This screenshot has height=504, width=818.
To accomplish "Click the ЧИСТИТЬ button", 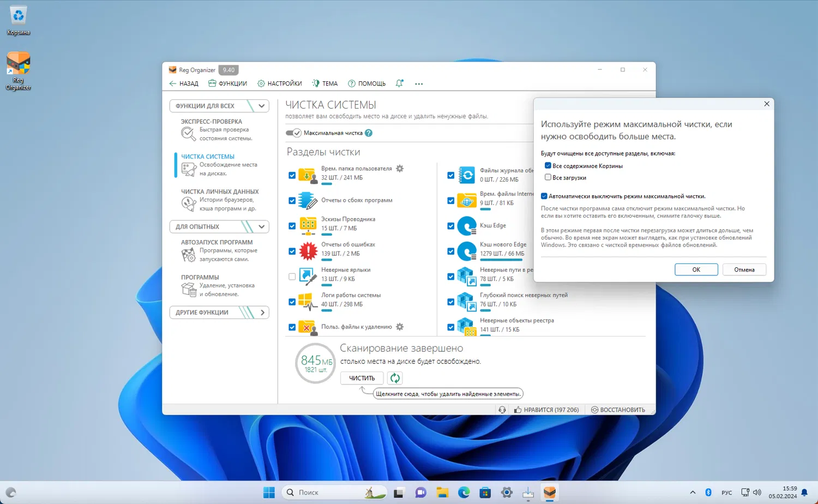I will tap(362, 378).
